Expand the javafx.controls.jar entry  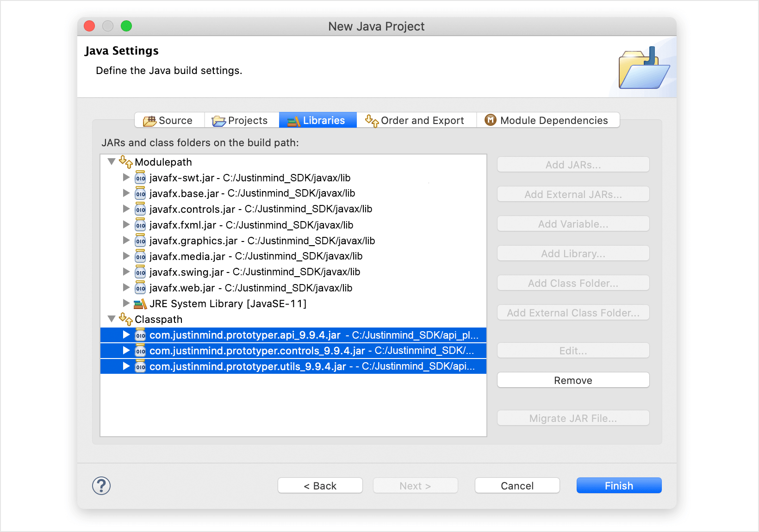pyautogui.click(x=126, y=209)
